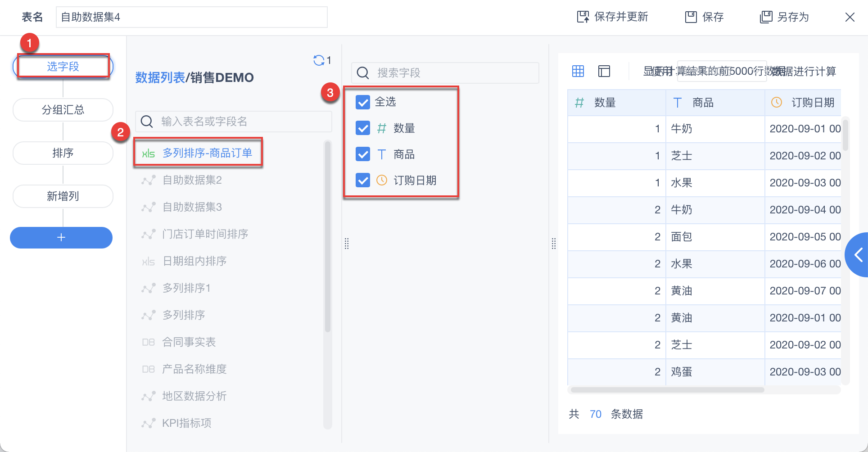Open the 商品 column header type menu
Viewport: 868px width, 452px height.
(x=677, y=103)
